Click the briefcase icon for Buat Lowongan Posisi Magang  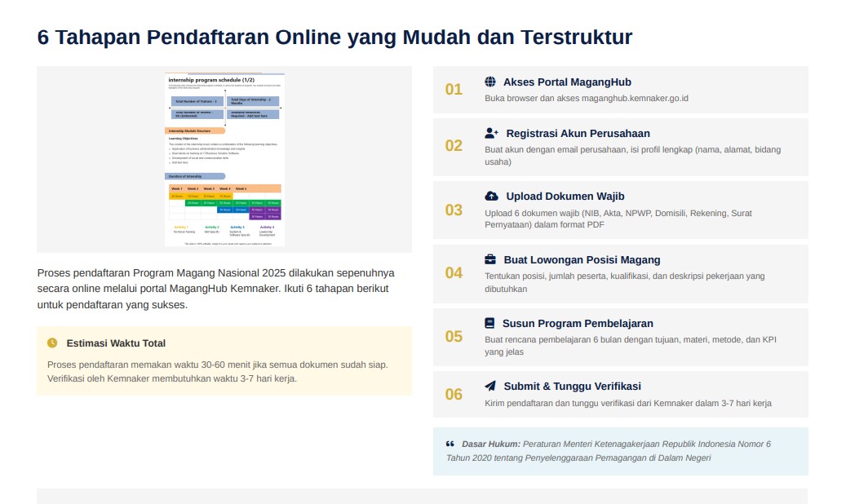[490, 260]
